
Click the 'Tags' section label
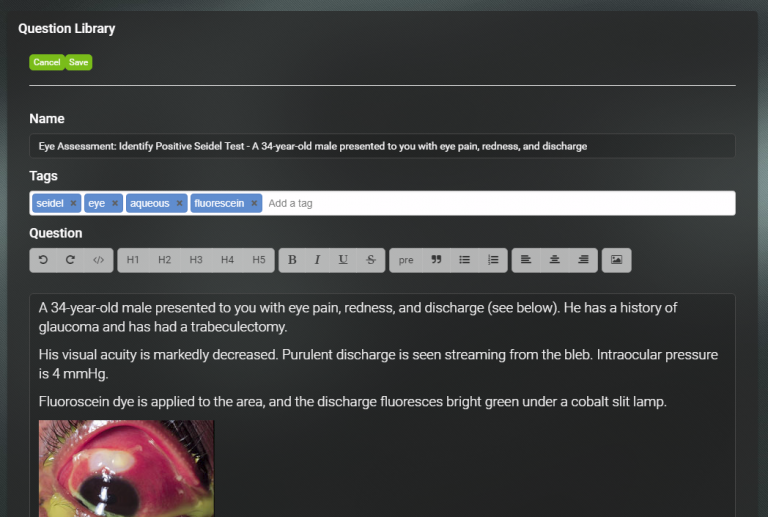tap(44, 176)
